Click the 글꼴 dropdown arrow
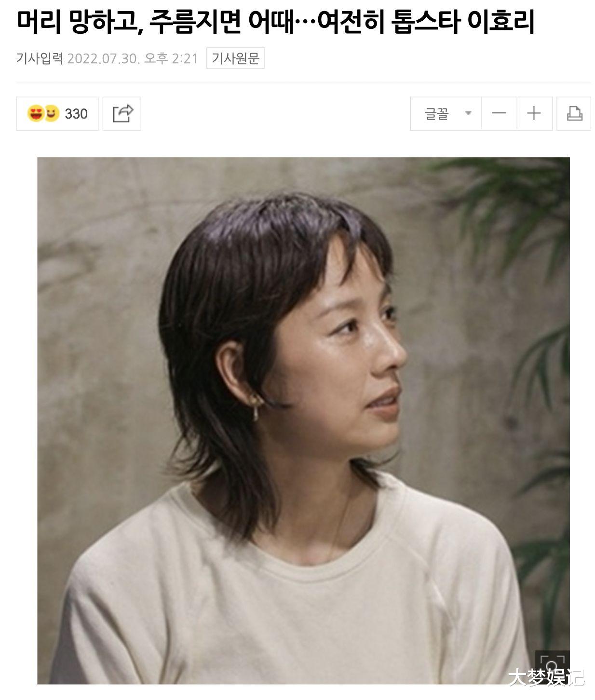 click(x=468, y=113)
